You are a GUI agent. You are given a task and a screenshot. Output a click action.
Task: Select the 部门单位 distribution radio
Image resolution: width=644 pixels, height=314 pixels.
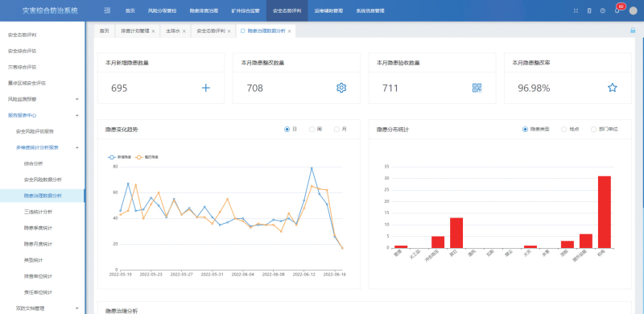pos(593,130)
